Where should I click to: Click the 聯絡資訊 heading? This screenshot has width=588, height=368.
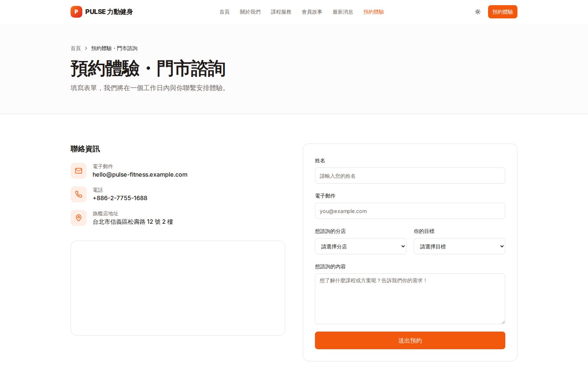pos(85,149)
